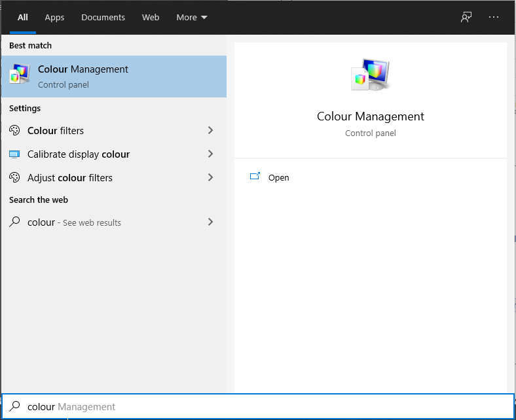516x420 pixels.
Task: Click the Adjust colour filters palette icon
Action: 15,178
